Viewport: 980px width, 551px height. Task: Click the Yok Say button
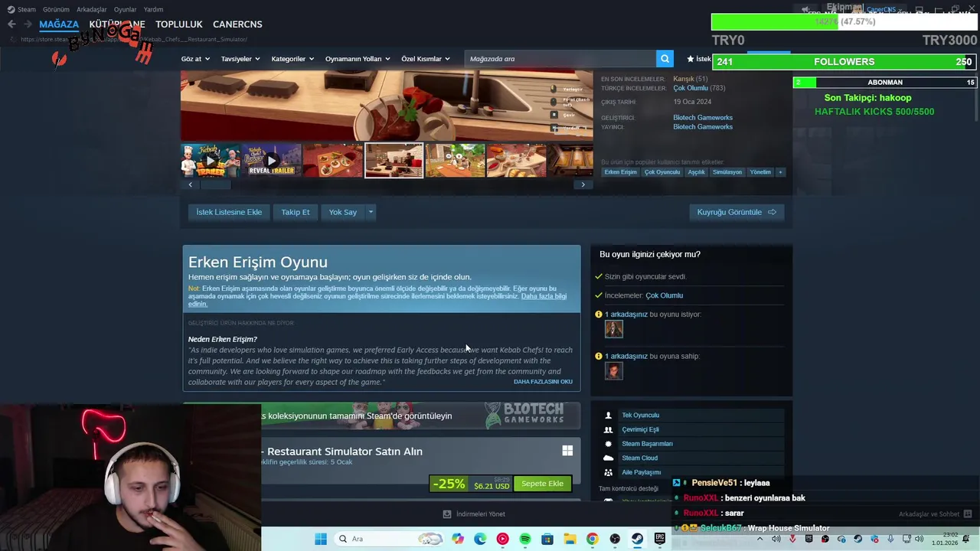click(343, 212)
